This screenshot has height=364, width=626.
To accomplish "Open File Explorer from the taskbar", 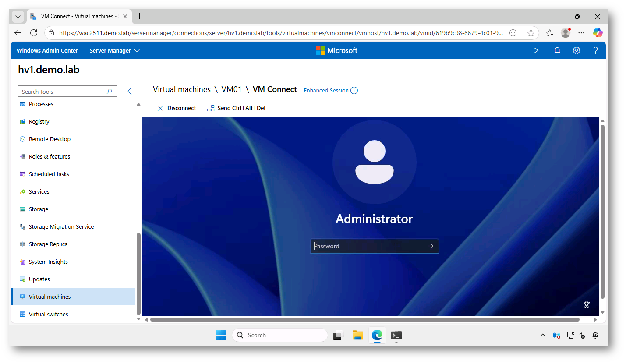I will tap(358, 336).
